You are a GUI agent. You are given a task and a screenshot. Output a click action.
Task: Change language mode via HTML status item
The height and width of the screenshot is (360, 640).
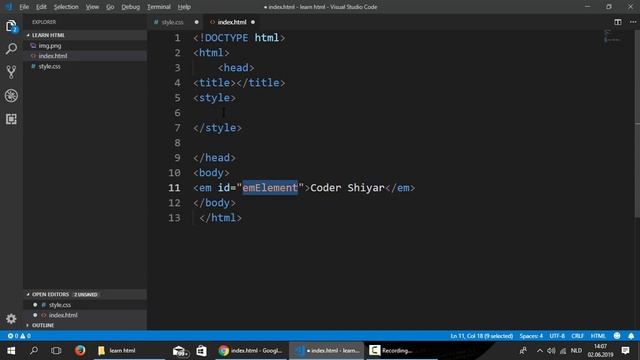coord(598,336)
